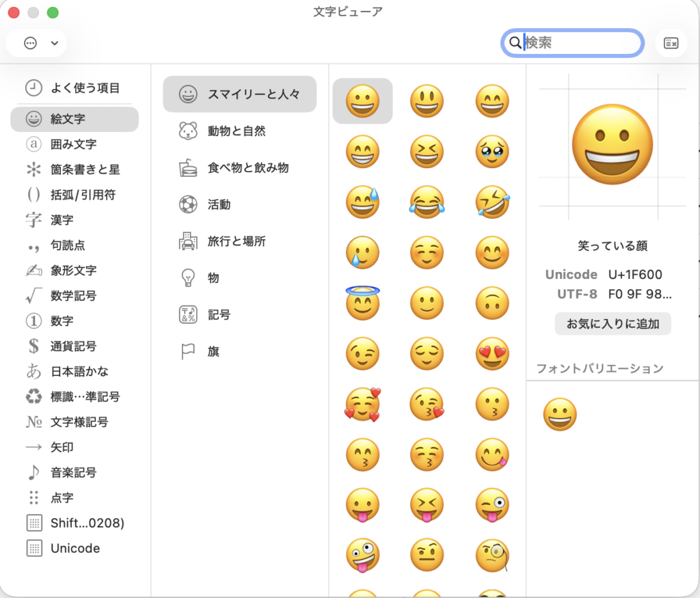Highlight the currently selected スマイリーと人々 category
This screenshot has height=598, width=700.
239,94
